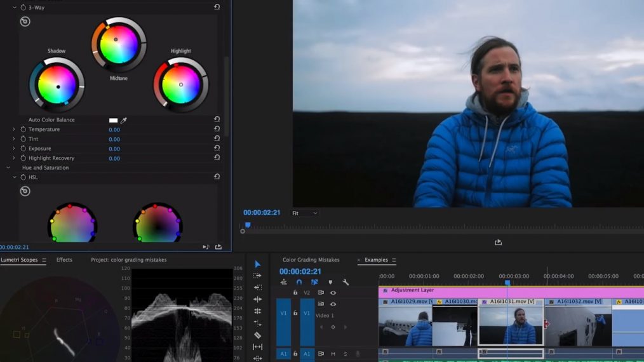The width and height of the screenshot is (644, 362).
Task: Click play audio icon in Effect Controls footer
Action: point(206,246)
